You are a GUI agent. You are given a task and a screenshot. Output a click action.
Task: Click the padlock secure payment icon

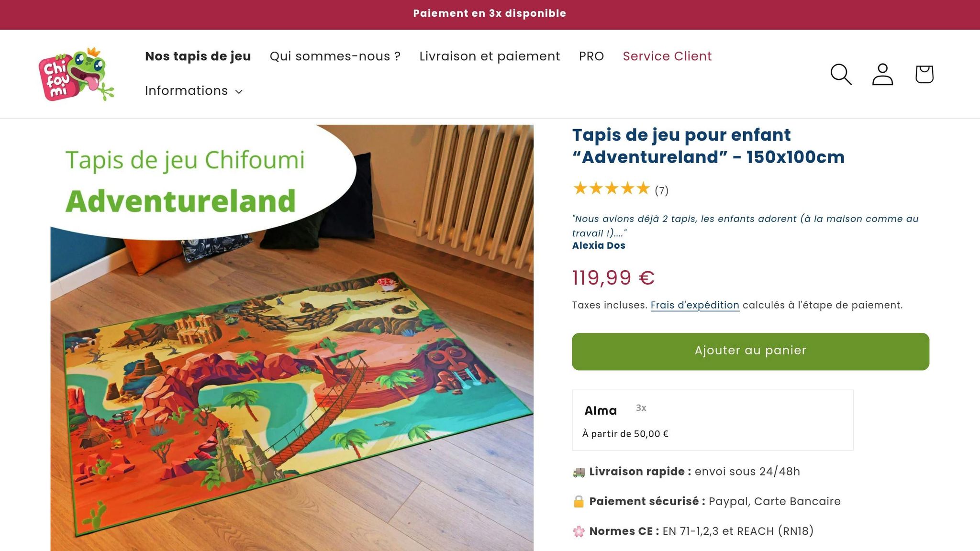pyautogui.click(x=579, y=502)
